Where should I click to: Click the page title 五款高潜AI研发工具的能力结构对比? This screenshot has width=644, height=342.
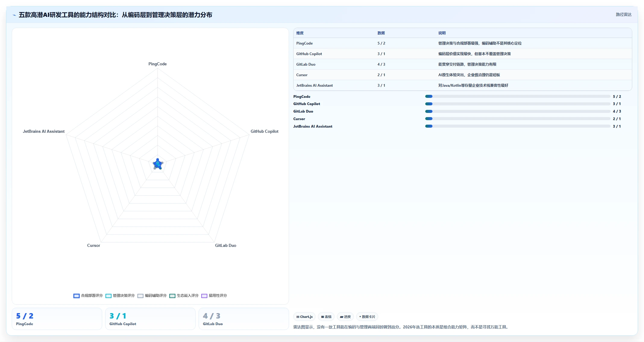[x=115, y=15]
